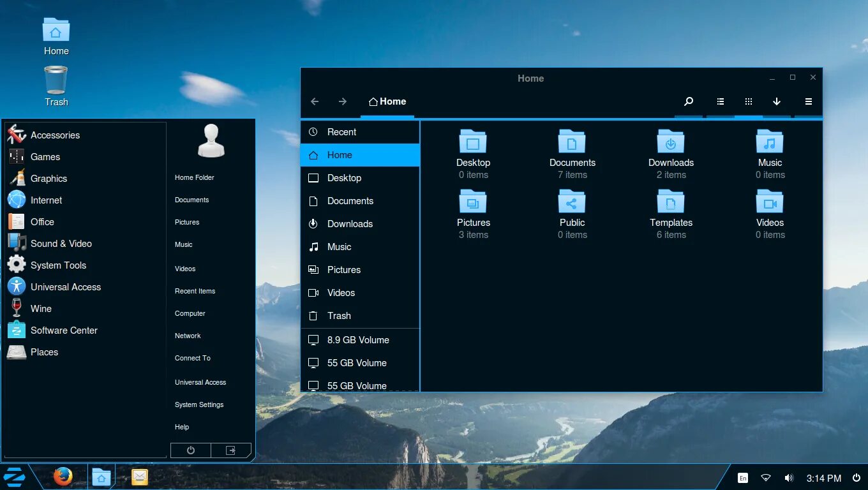Select the Videos folder icon
This screenshot has height=490, width=868.
(770, 202)
